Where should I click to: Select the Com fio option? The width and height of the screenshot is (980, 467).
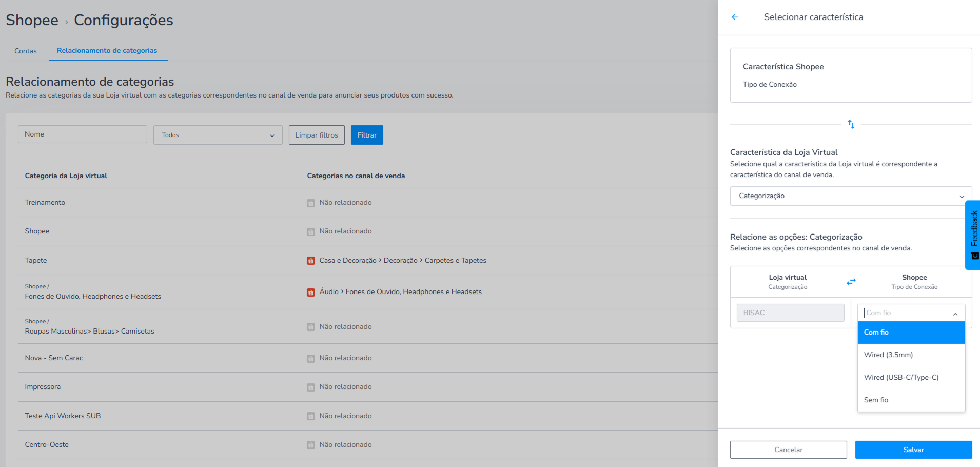(x=911, y=333)
